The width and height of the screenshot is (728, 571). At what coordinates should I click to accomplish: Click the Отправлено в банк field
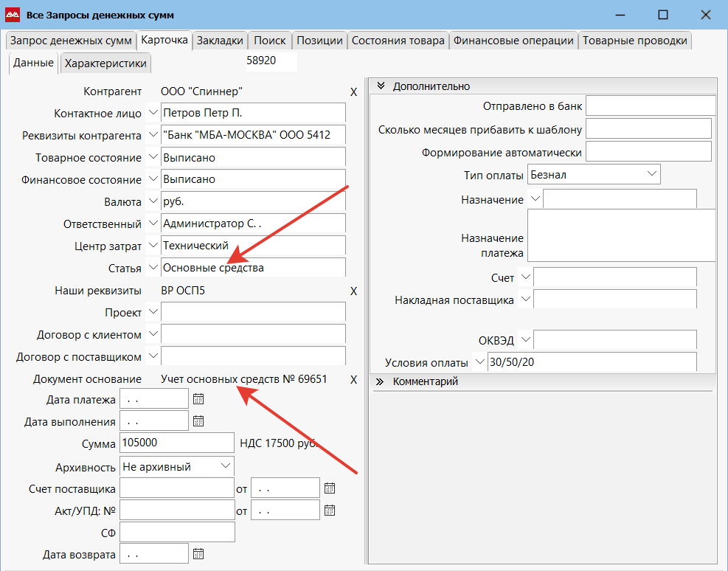651,106
